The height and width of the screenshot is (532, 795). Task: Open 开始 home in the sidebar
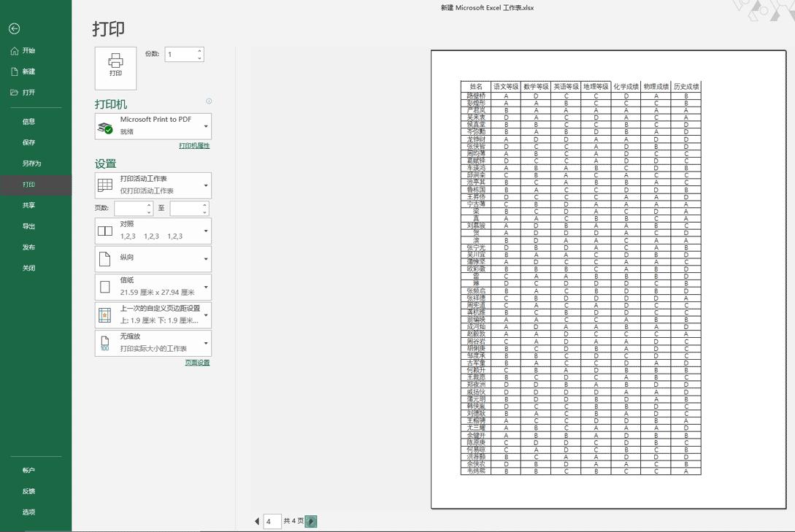[28, 51]
